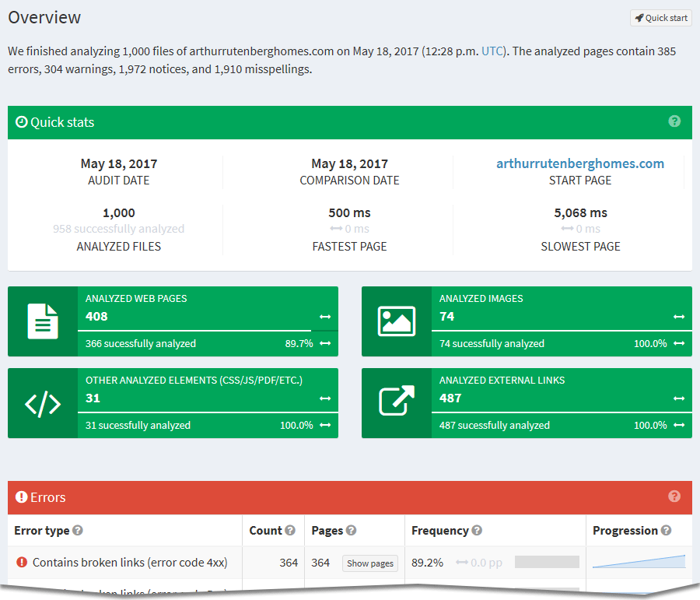
Task: Open arthurrutenberghomes.com start page link
Action: (x=580, y=163)
